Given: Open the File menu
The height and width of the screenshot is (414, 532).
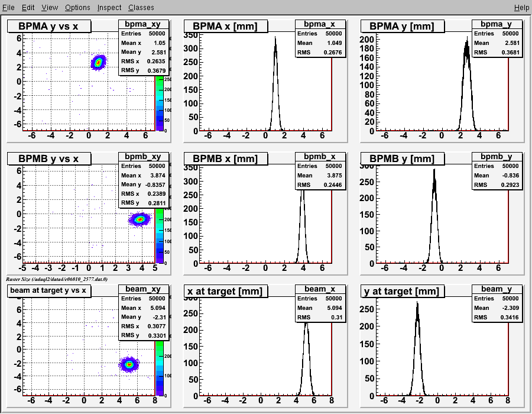Looking at the screenshot, I should click(x=8, y=8).
